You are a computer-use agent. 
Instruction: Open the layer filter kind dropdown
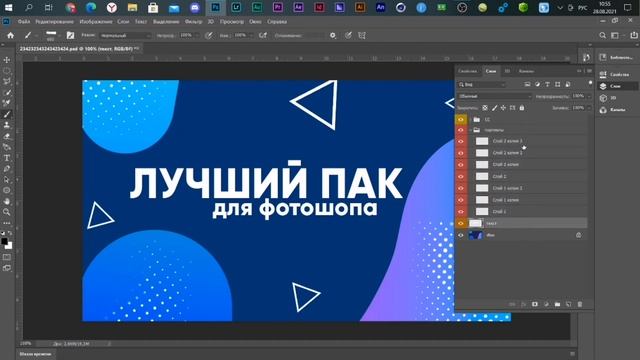[x=482, y=84]
